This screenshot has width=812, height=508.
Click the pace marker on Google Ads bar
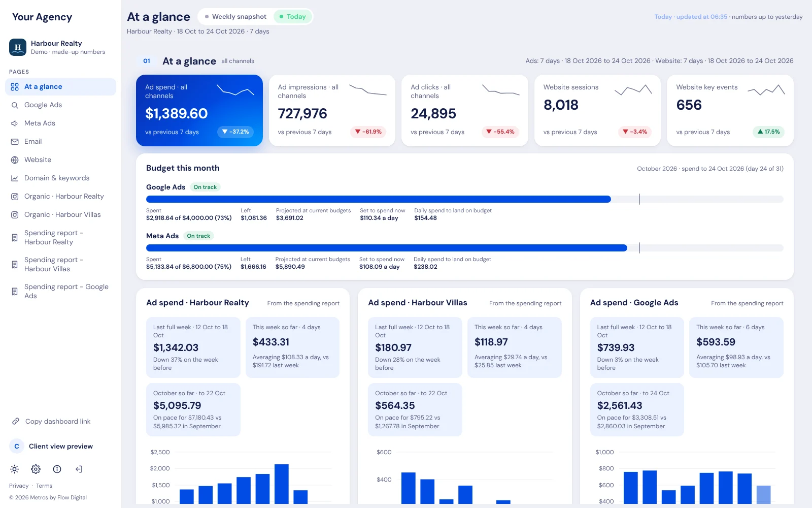tap(639, 199)
